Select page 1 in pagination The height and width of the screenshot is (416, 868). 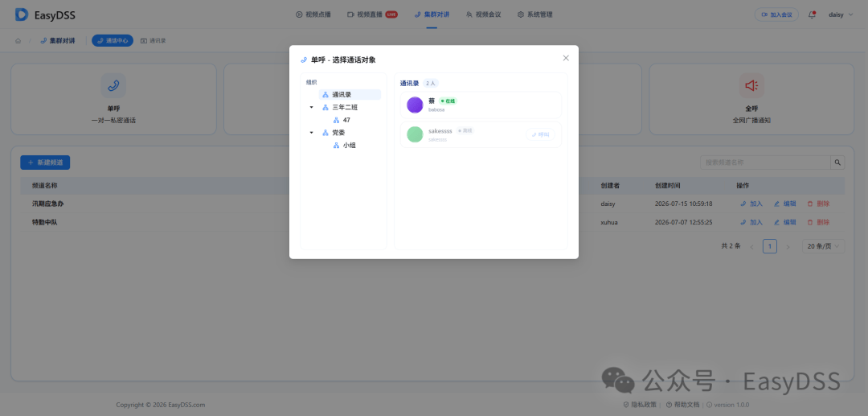(769, 246)
